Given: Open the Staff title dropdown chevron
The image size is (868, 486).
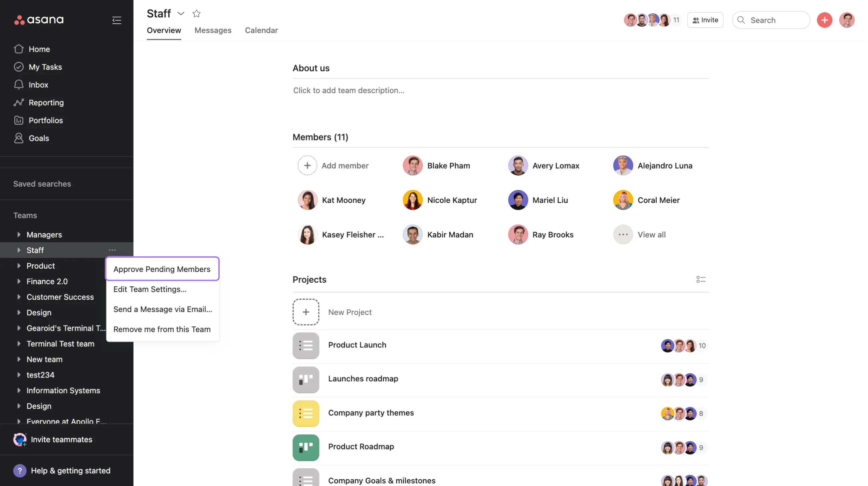Looking at the screenshot, I should (181, 13).
